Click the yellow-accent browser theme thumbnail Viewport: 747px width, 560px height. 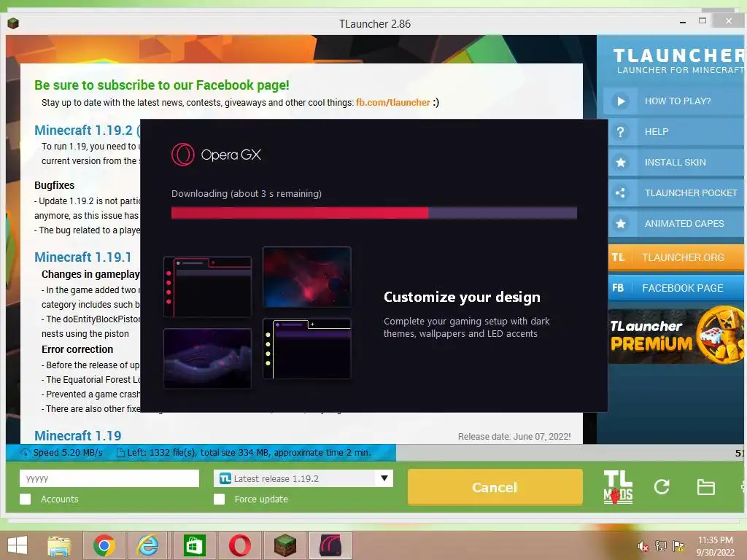(x=307, y=349)
